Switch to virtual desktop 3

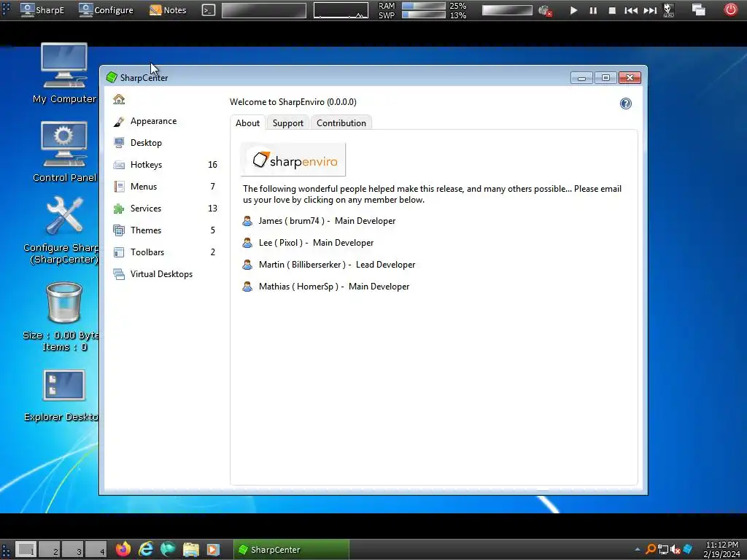point(72,550)
